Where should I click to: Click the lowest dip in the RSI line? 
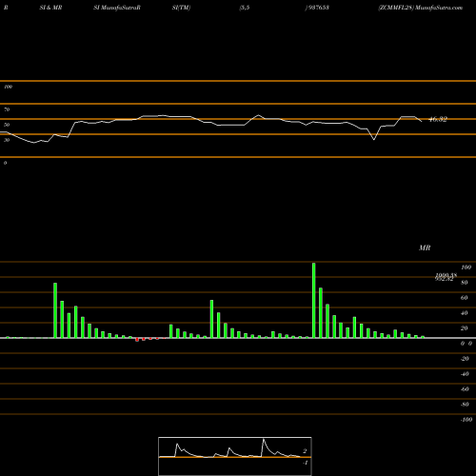pyautogui.click(x=374, y=139)
